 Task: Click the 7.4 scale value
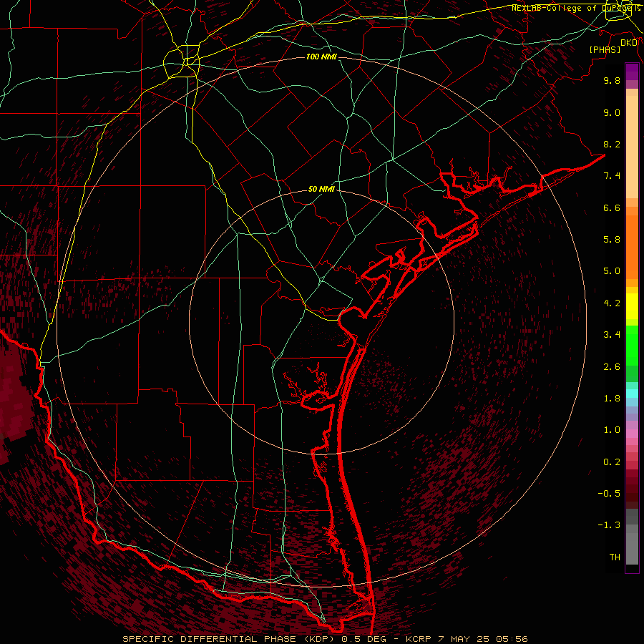coord(612,176)
